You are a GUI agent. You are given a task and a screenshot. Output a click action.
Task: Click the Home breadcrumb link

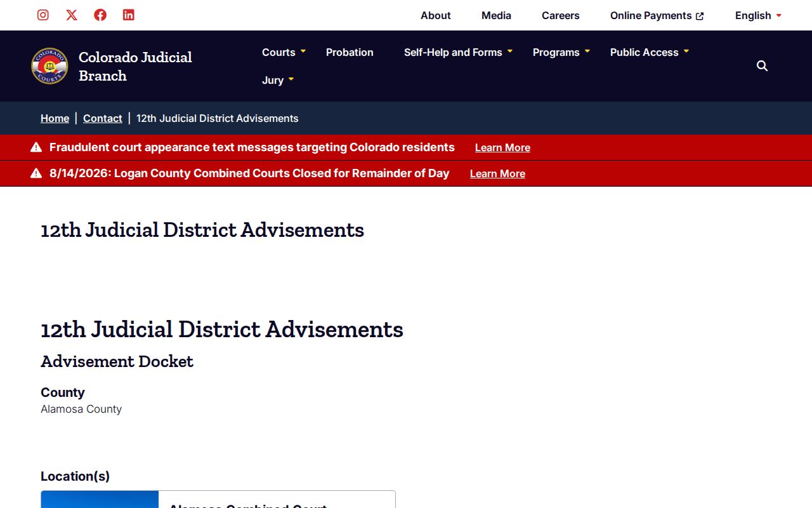(55, 118)
